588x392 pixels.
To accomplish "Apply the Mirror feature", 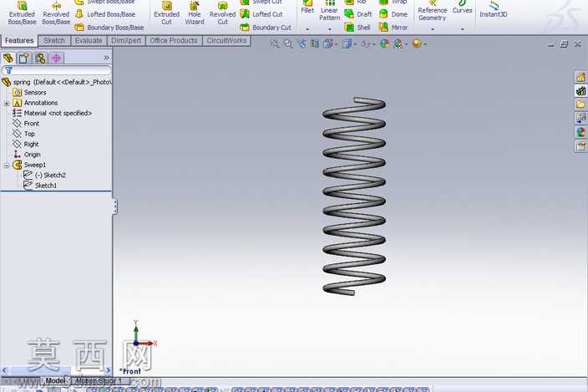I will pos(393,28).
